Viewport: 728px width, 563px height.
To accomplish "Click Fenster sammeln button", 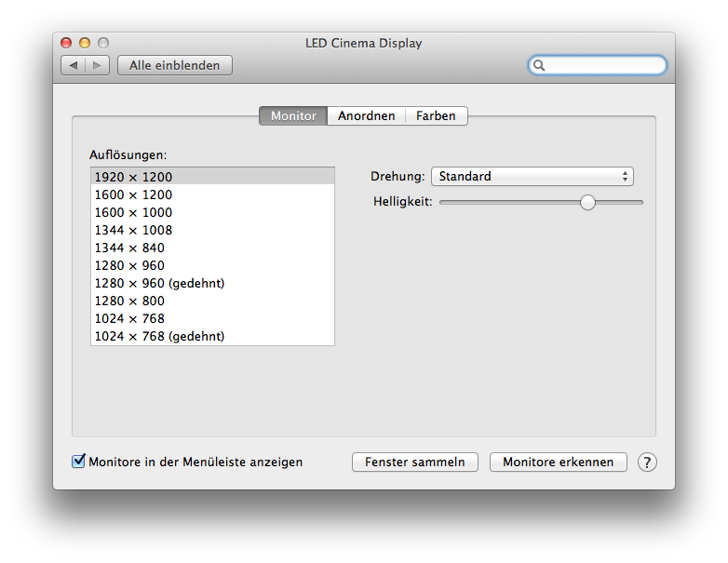I will tap(415, 462).
